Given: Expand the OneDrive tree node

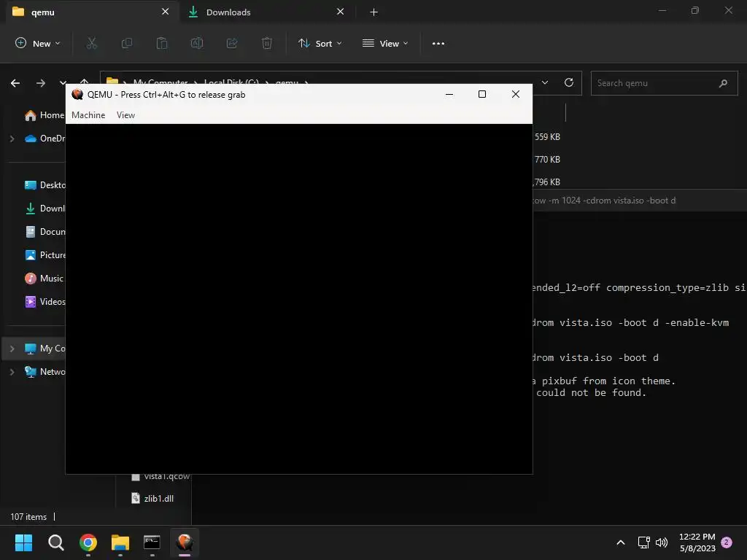Looking at the screenshot, I should 12,139.
